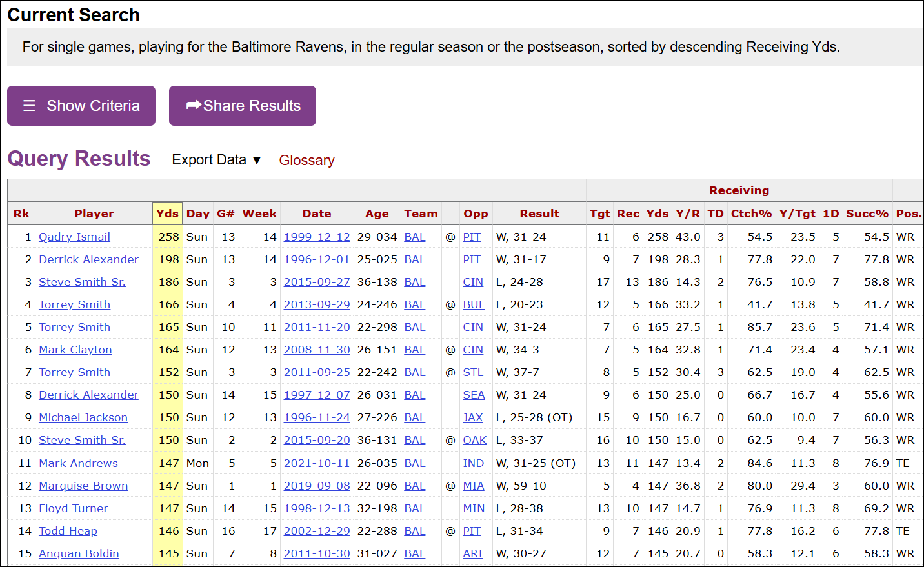This screenshot has width=924, height=567.
Task: Open SEA opponent link
Action: coord(474,395)
